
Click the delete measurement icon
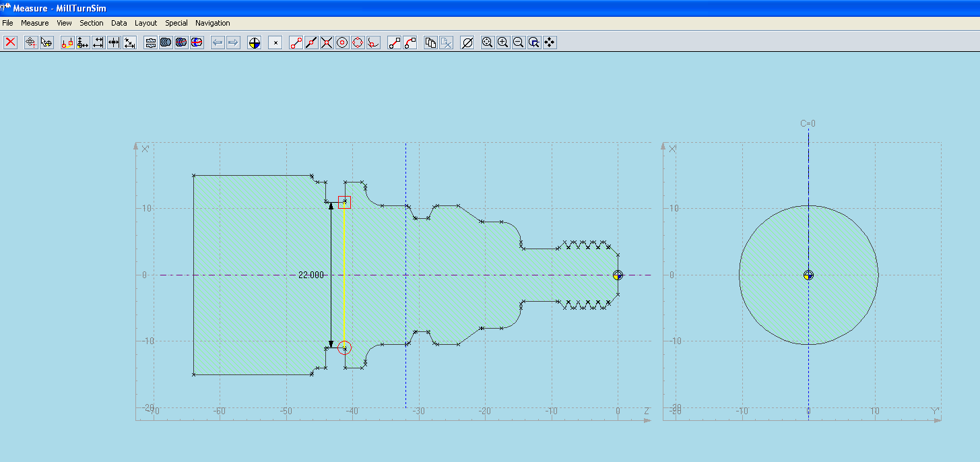point(446,42)
